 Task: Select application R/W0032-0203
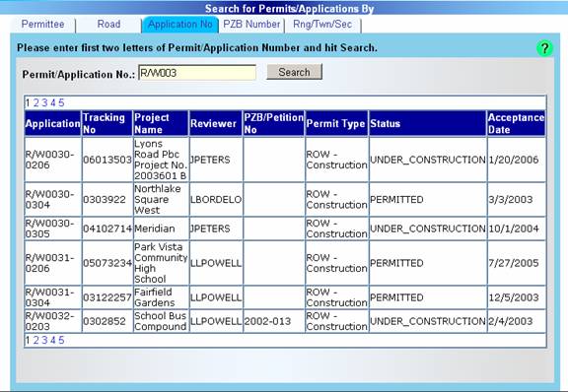point(49,321)
